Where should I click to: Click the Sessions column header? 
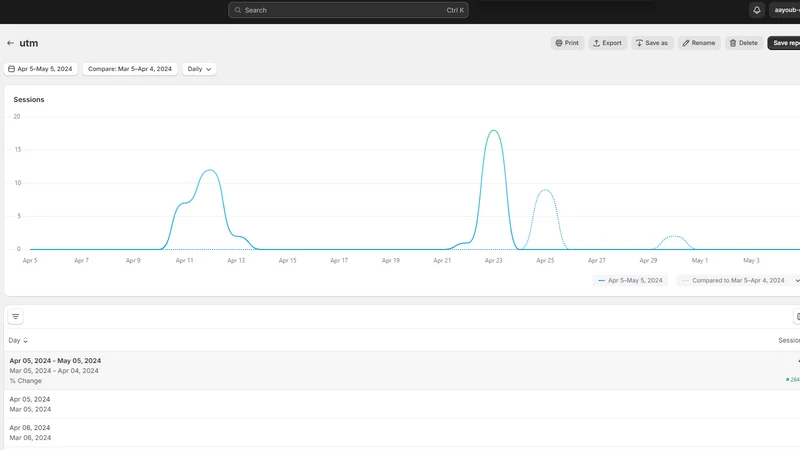coord(789,340)
